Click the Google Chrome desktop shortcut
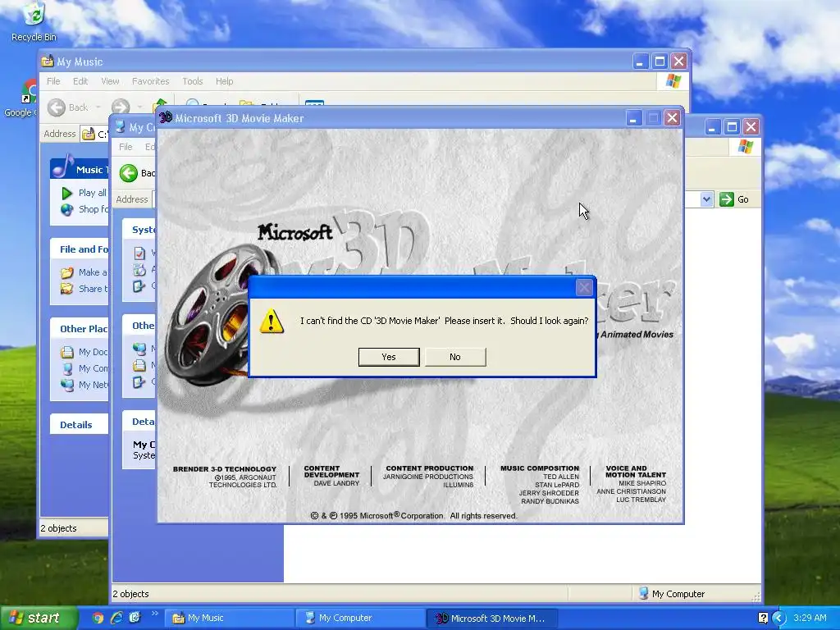840x630 pixels. 21,99
